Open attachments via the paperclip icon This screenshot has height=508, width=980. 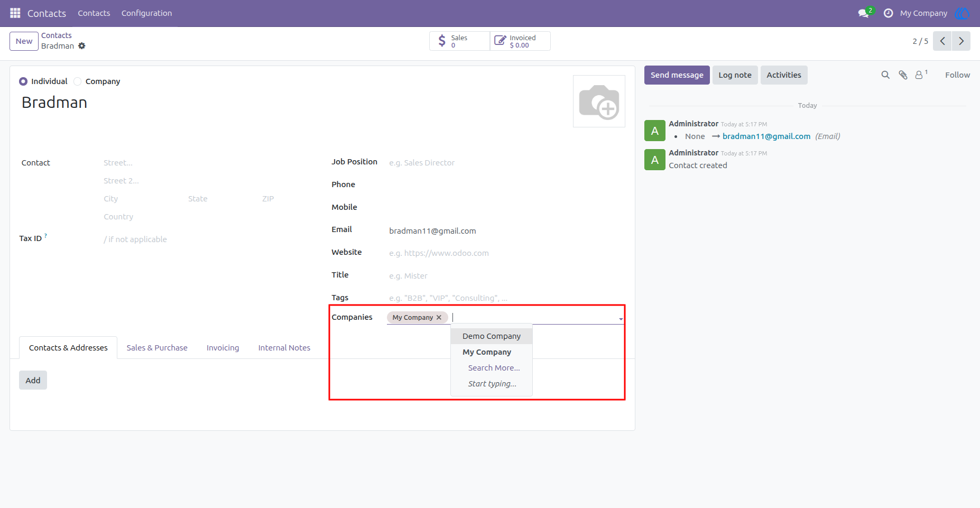[903, 75]
